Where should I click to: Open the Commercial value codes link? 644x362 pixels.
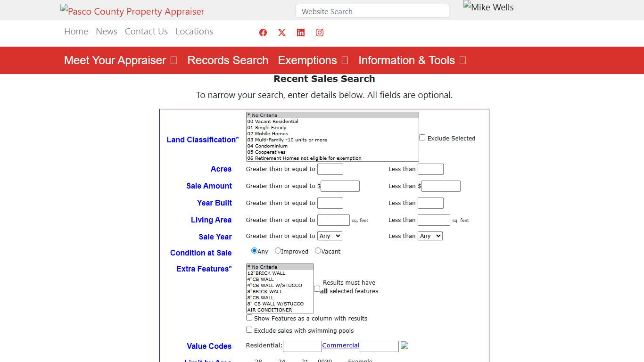point(340,345)
